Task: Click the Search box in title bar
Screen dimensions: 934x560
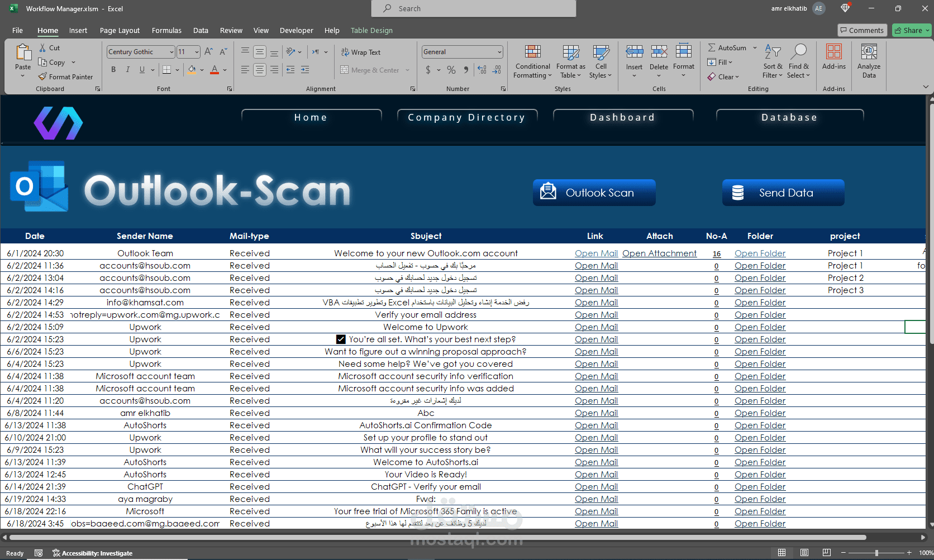Action: (x=474, y=8)
